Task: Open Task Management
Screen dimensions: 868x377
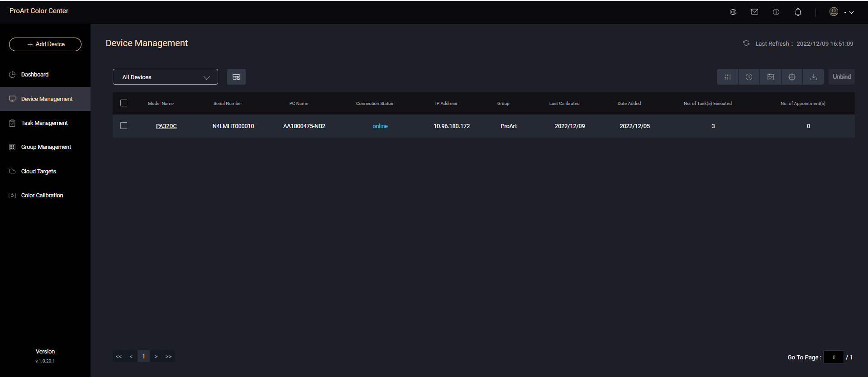Action: [x=45, y=123]
